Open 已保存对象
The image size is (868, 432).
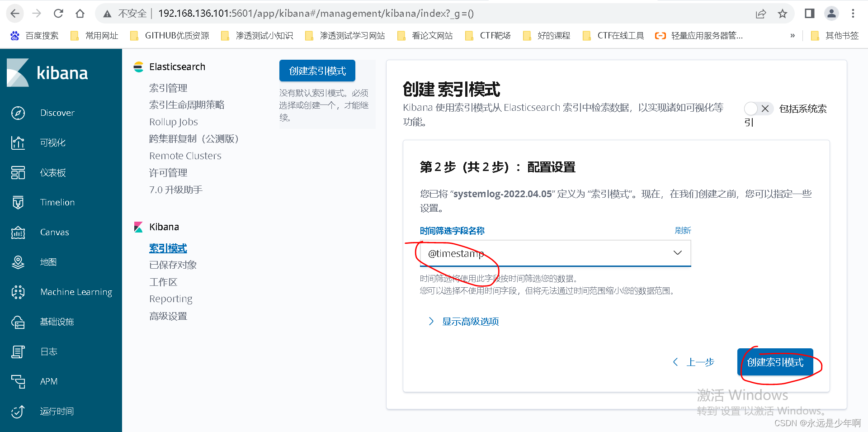click(x=173, y=265)
